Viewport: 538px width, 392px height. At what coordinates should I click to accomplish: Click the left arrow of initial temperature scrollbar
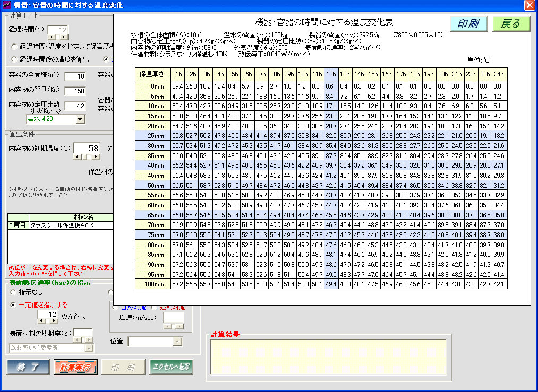coord(76,157)
